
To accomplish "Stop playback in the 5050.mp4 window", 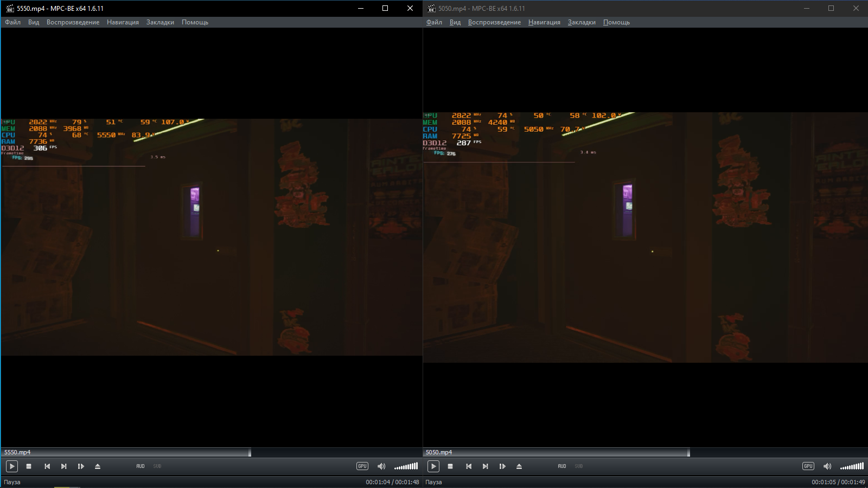I will point(450,466).
